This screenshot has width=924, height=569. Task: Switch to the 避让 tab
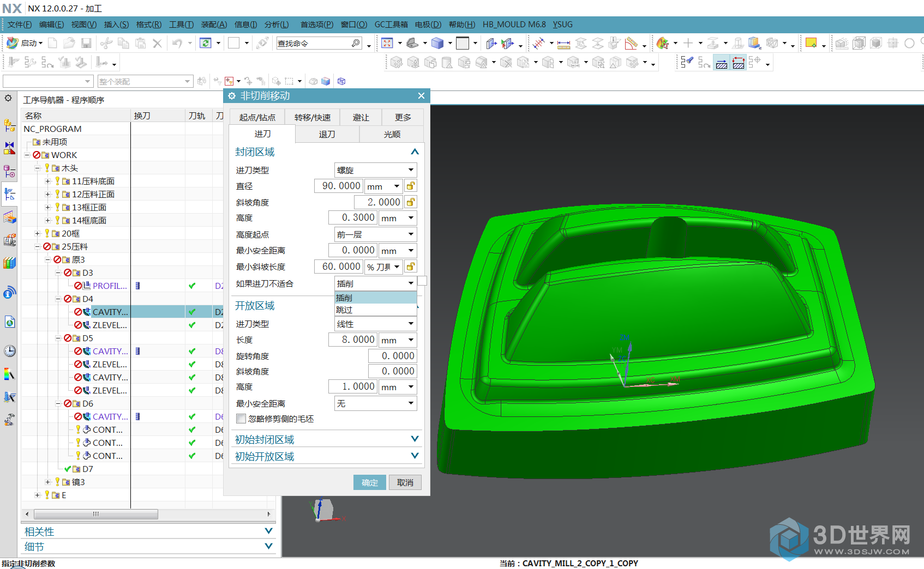pyautogui.click(x=361, y=117)
